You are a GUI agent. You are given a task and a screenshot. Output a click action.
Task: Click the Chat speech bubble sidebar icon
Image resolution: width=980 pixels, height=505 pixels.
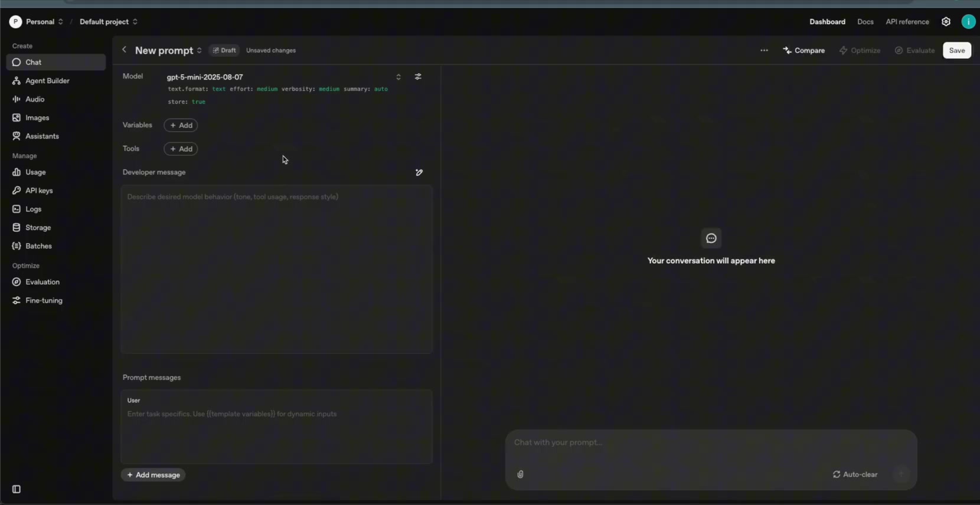pyautogui.click(x=17, y=62)
